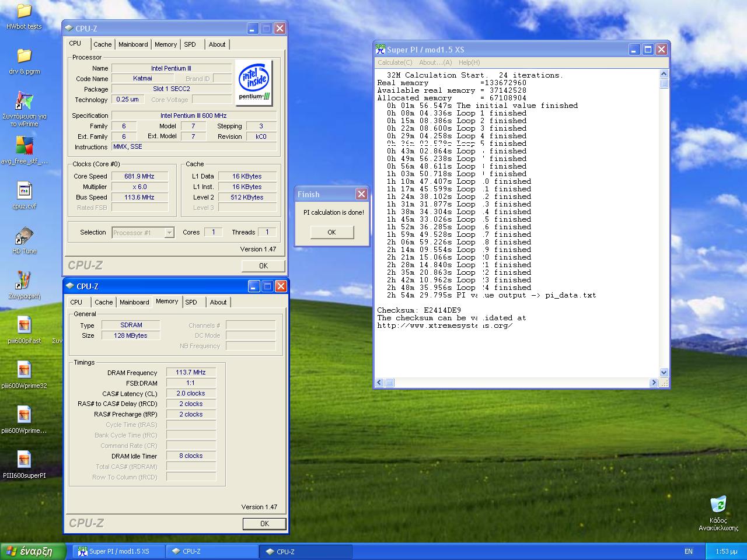Click the memory Type SDRAM field
This screenshot has height=560, width=747.
click(131, 325)
